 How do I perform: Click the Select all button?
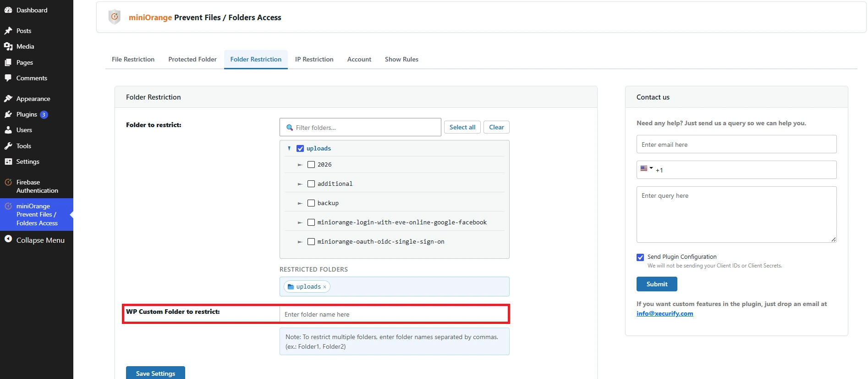[x=462, y=127]
